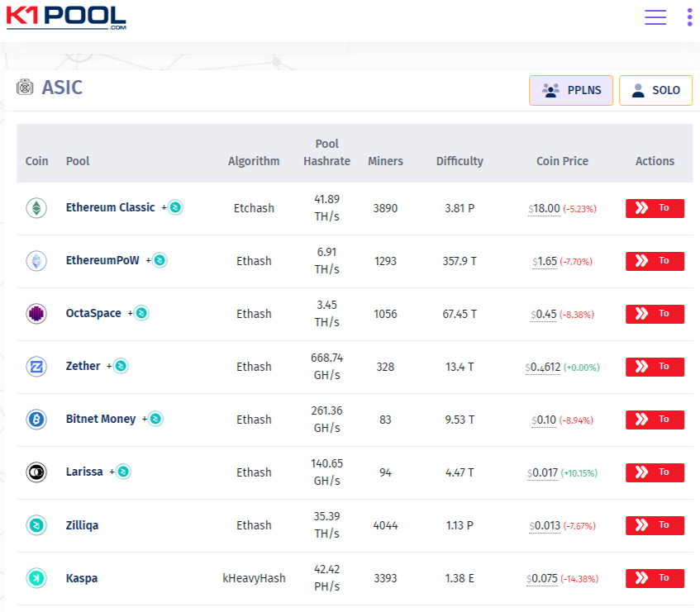Viewport: 700px width, 612px height.
Task: Click the $0.4612 Zether price
Action: coord(543,367)
